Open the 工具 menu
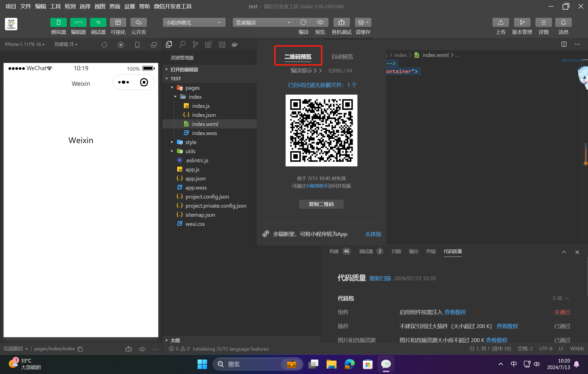Image resolution: width=588 pixels, height=374 pixels. [x=55, y=6]
